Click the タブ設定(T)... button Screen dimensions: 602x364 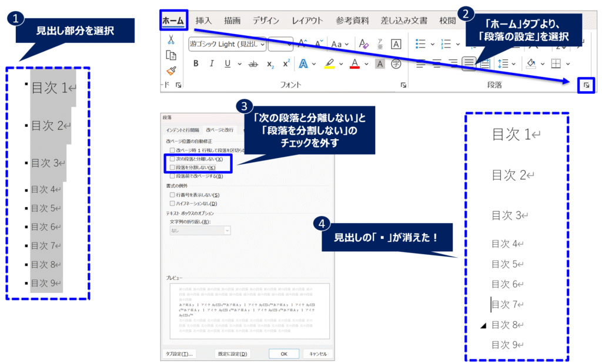(179, 353)
